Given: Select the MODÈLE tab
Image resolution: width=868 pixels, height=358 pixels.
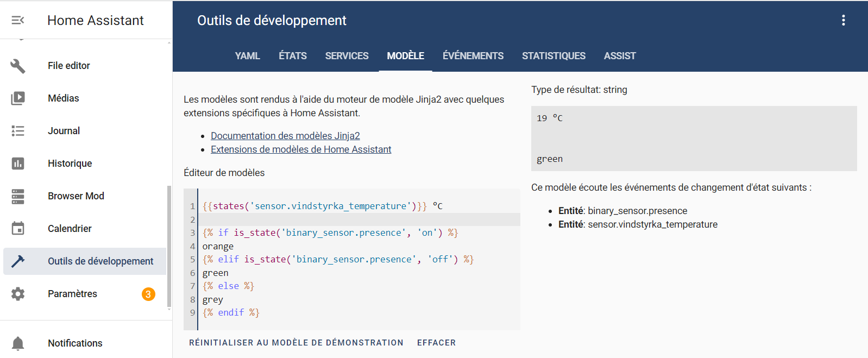Looking at the screenshot, I should click(406, 56).
